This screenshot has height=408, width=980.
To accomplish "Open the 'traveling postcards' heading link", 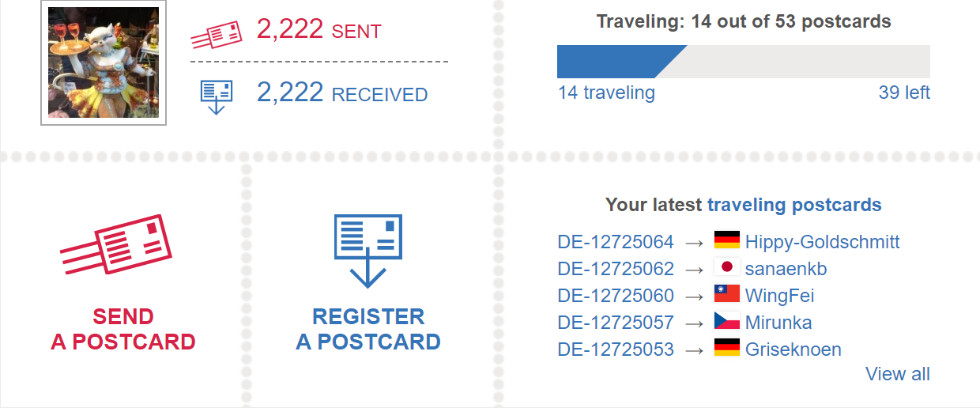I will 794,205.
